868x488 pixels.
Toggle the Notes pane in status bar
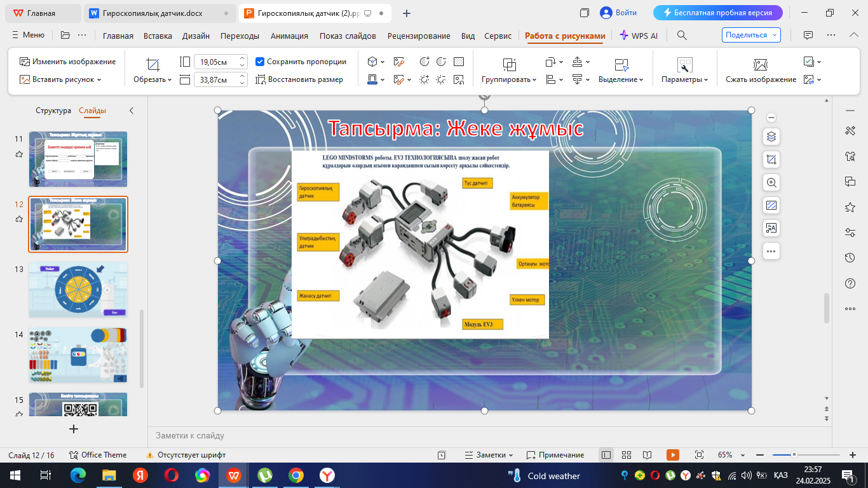(487, 455)
